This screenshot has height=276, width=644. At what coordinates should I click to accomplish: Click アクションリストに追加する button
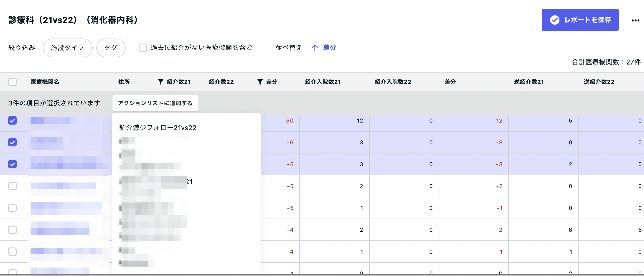(x=155, y=103)
